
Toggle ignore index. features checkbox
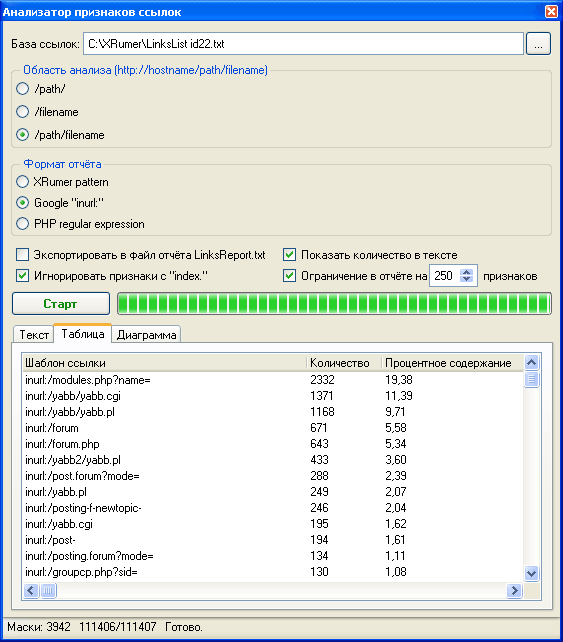(23, 276)
